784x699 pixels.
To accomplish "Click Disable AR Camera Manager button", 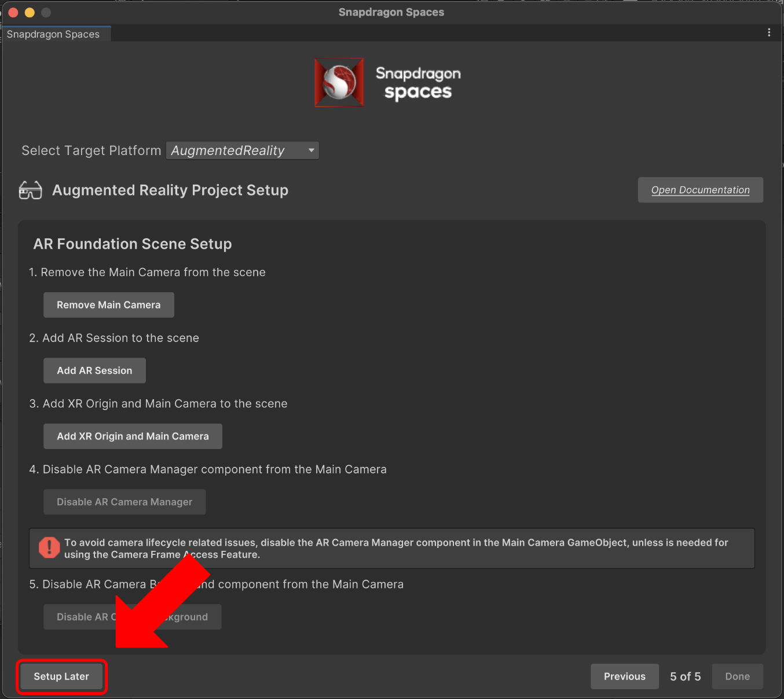I will point(124,502).
